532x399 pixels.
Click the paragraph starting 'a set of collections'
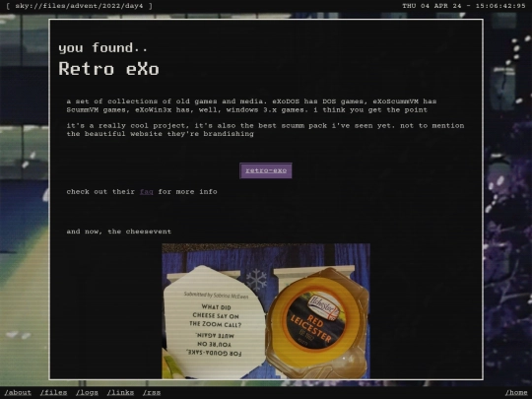[x=251, y=105]
